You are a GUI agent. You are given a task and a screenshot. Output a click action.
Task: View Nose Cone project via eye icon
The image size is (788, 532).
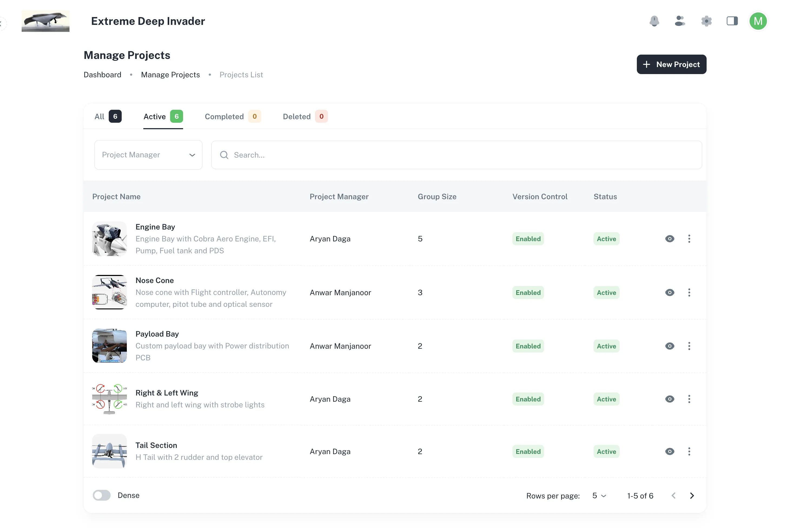(x=669, y=292)
